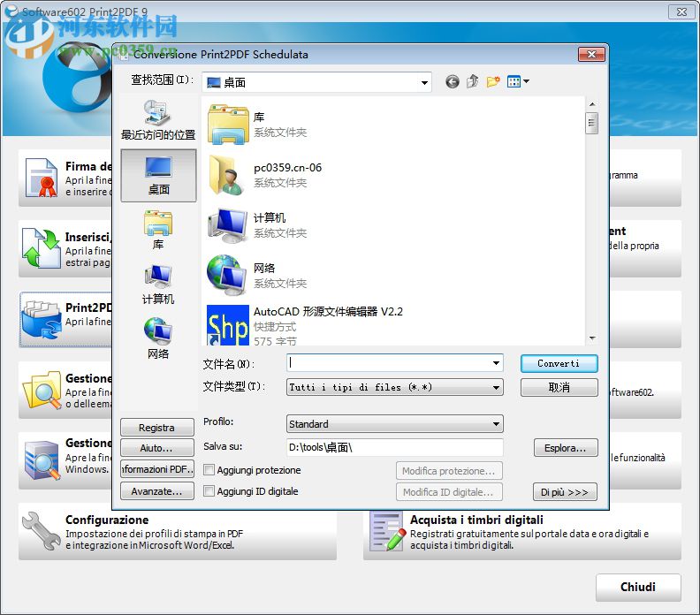Select 计算机 item in file list

[257, 225]
